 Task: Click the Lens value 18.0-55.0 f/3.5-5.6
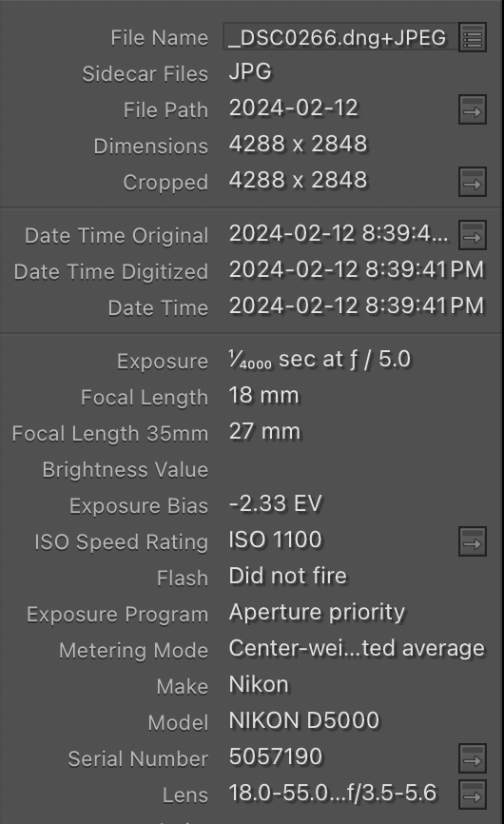332,793
